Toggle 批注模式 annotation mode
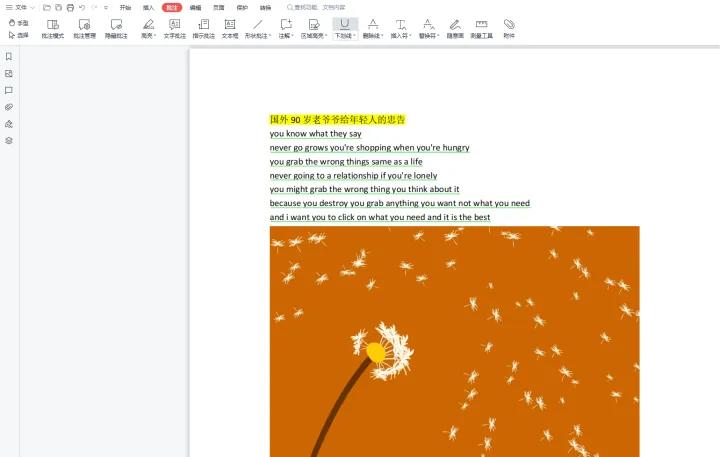Image resolution: width=720 pixels, height=457 pixels. click(x=52, y=27)
